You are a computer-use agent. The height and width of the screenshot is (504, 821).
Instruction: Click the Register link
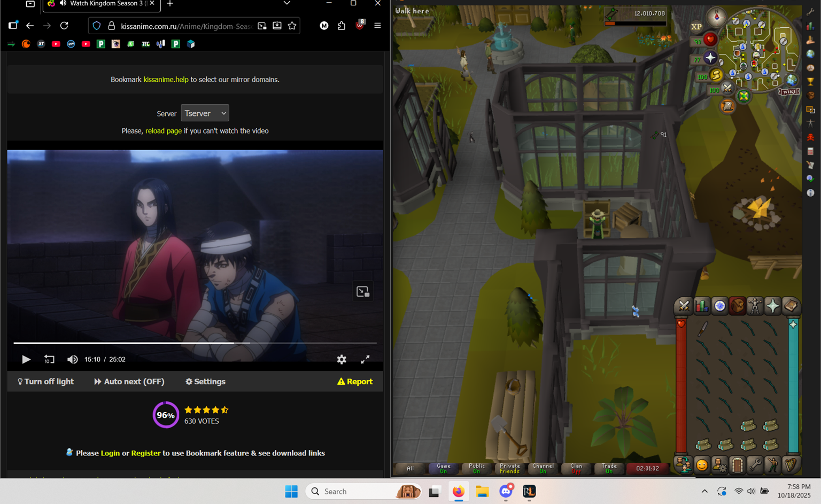tap(146, 453)
